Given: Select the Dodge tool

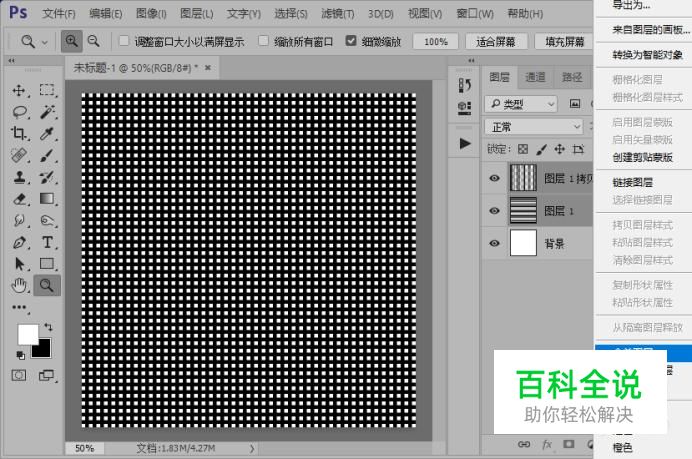Looking at the screenshot, I should click(x=47, y=220).
